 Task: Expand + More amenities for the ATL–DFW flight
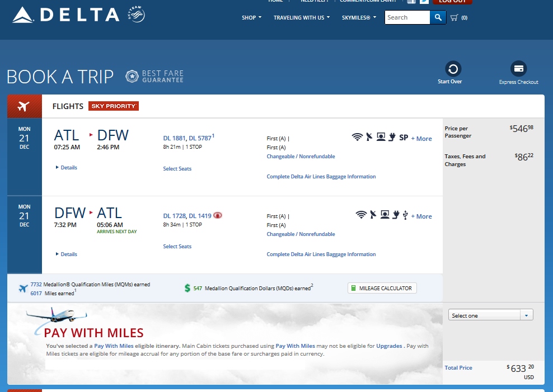[421, 139]
